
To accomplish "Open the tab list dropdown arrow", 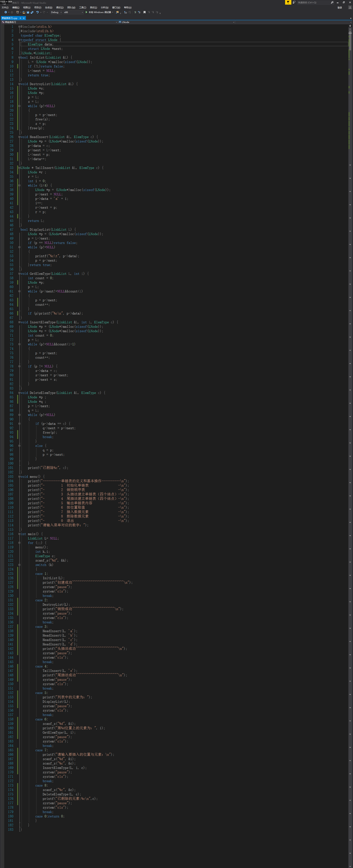I will click(351, 18).
